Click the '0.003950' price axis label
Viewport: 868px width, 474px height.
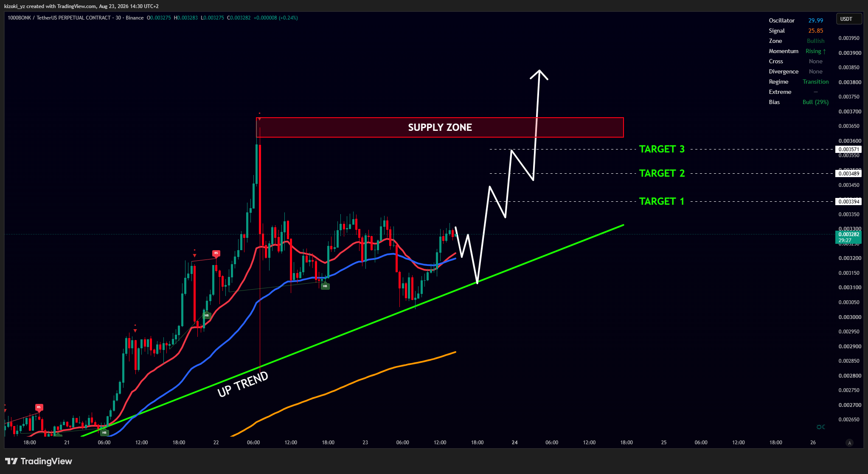coord(849,38)
